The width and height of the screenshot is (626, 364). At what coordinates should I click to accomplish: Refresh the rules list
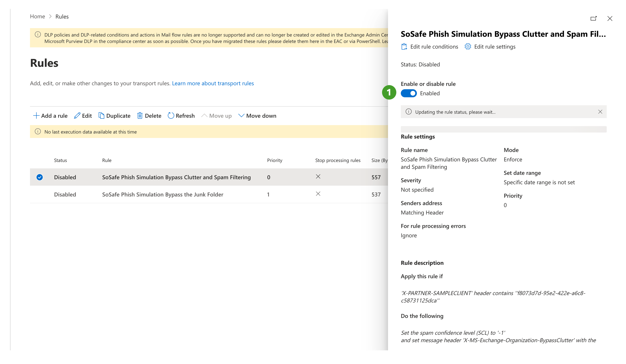[x=181, y=116]
